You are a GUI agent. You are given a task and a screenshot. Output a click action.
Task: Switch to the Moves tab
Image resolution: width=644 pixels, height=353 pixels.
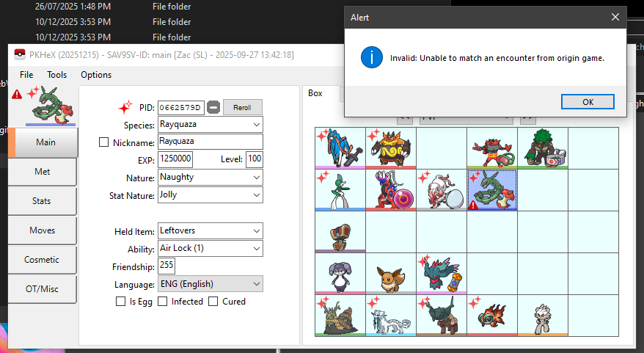coord(43,230)
